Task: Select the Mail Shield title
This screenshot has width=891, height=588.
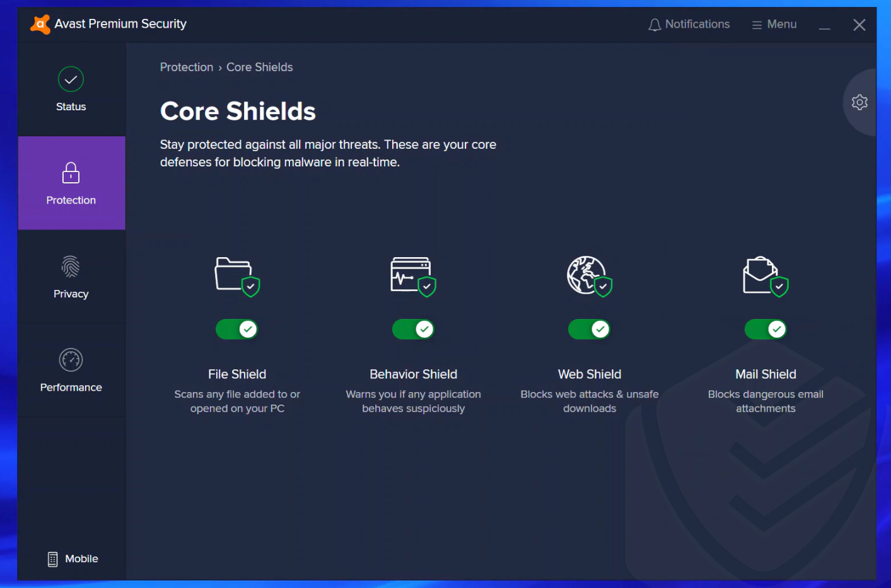Action: coord(766,374)
